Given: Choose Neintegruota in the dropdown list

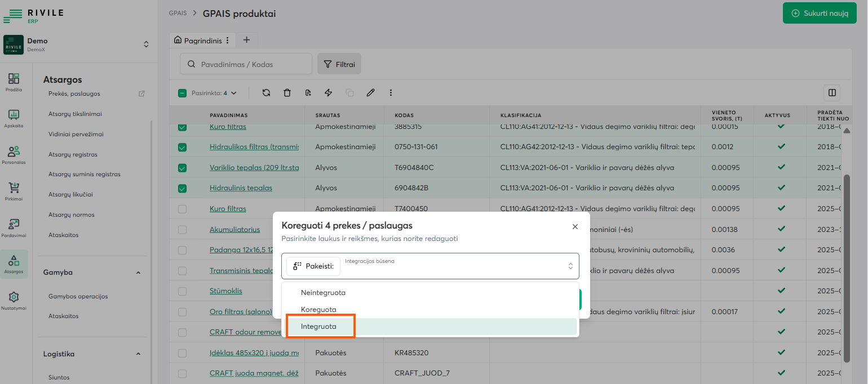Looking at the screenshot, I should coord(323,293).
